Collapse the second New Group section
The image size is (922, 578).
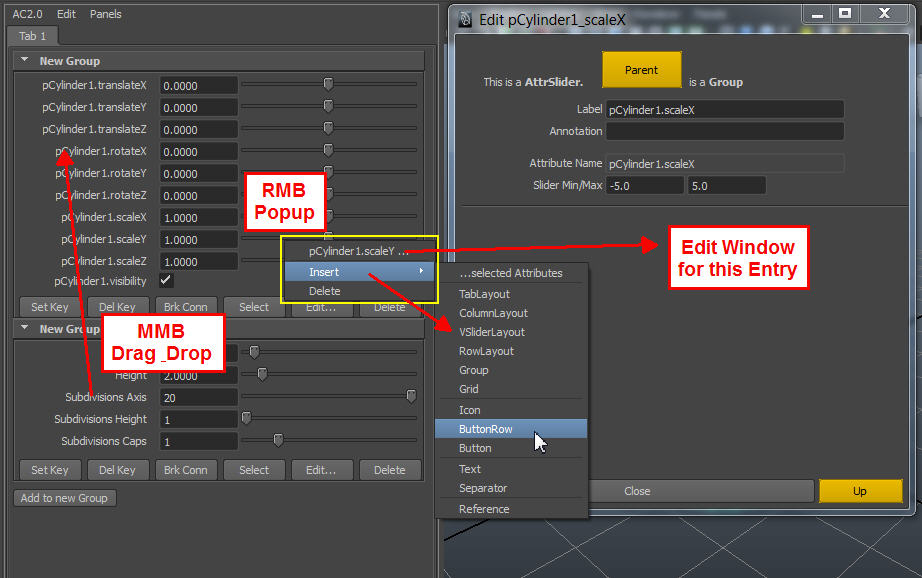(x=25, y=328)
